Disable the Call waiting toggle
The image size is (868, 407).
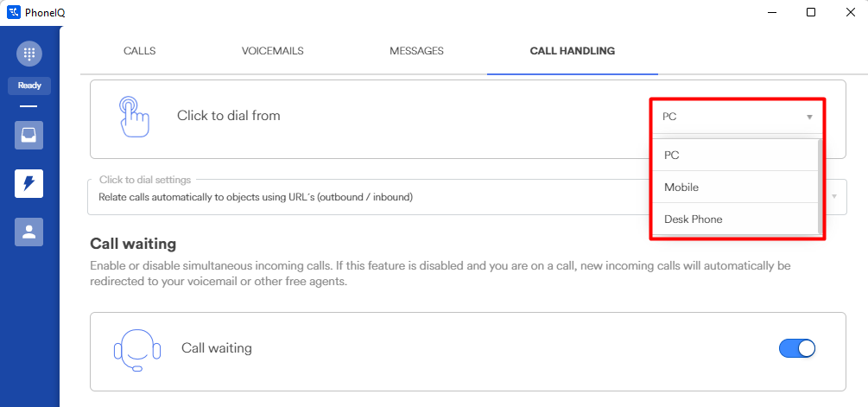tap(797, 348)
